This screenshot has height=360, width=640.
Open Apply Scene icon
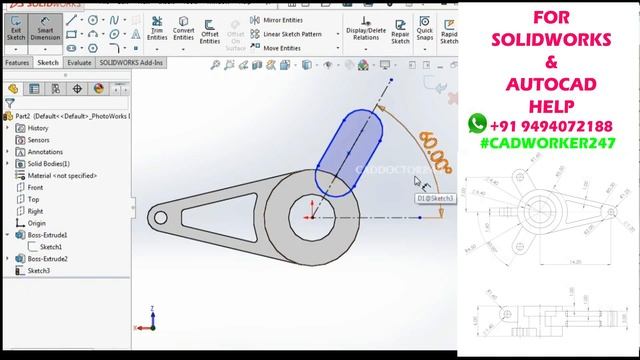(x=363, y=65)
